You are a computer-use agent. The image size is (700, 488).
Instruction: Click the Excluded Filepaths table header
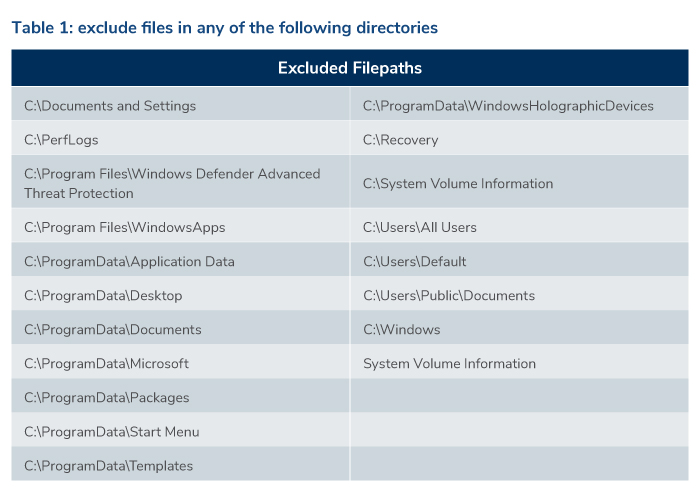pos(350,68)
